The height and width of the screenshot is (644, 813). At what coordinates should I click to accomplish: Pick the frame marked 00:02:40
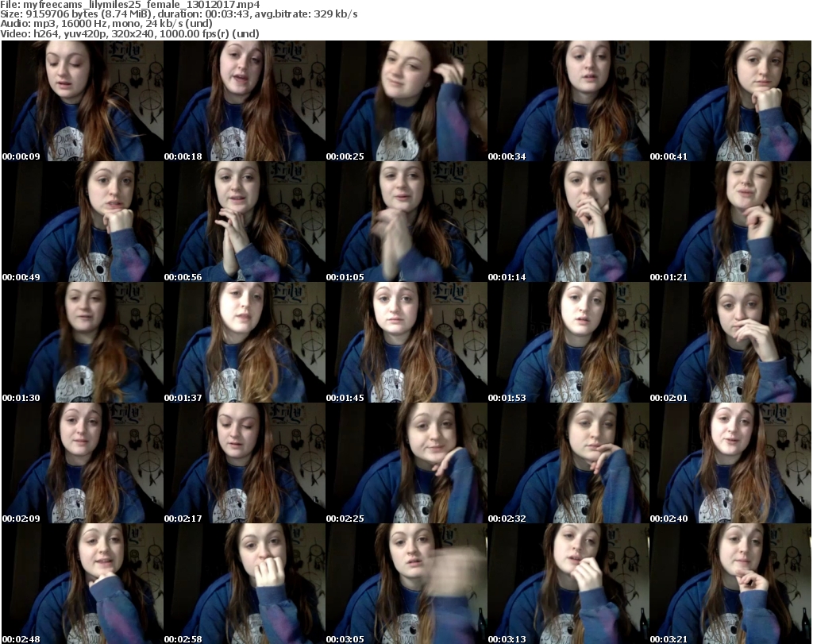point(730,462)
